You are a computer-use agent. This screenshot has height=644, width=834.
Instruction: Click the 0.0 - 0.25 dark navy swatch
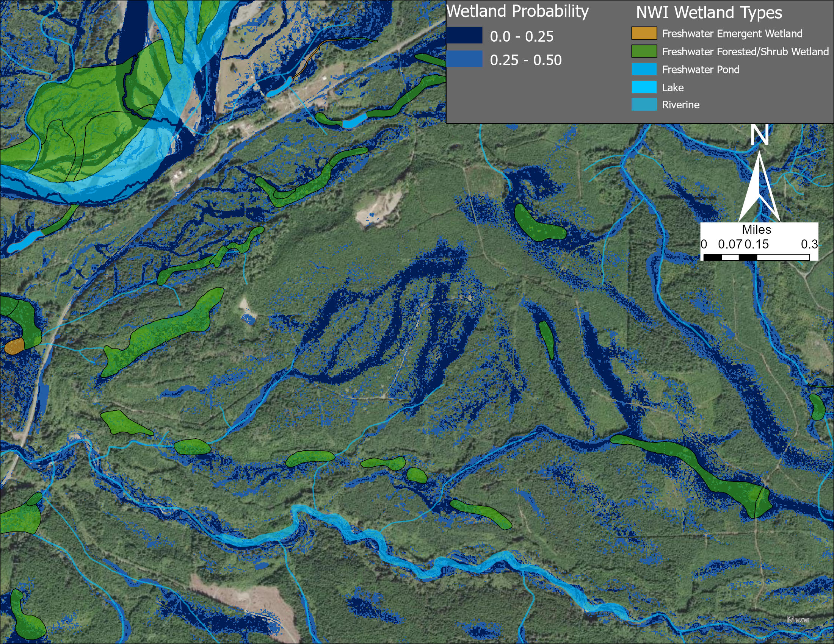[464, 35]
